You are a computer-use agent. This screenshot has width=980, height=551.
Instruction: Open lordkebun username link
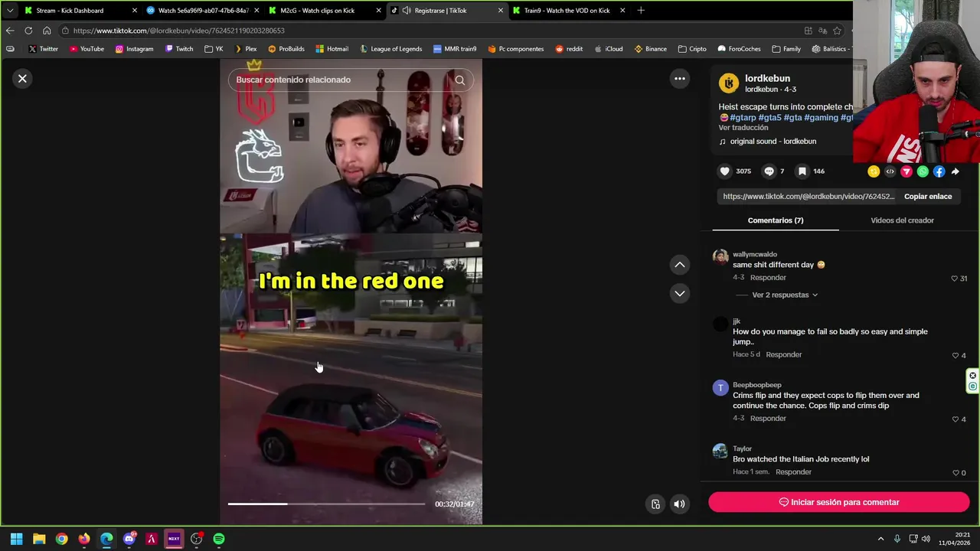tap(767, 78)
